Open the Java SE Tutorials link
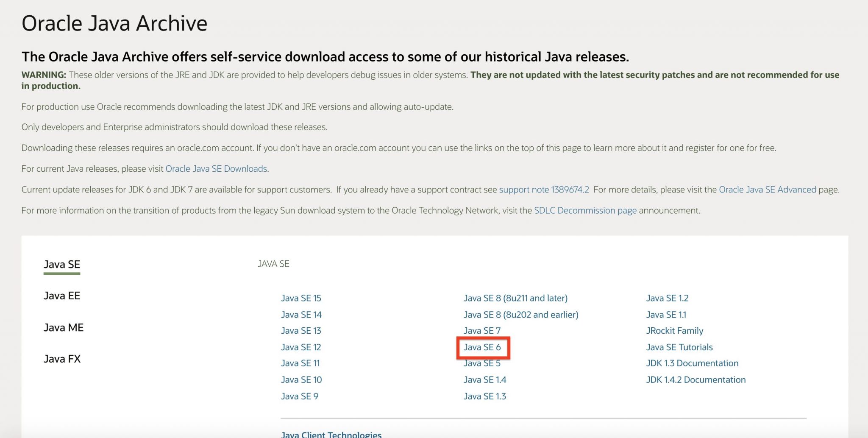Viewport: 868px width, 438px height. click(x=679, y=347)
